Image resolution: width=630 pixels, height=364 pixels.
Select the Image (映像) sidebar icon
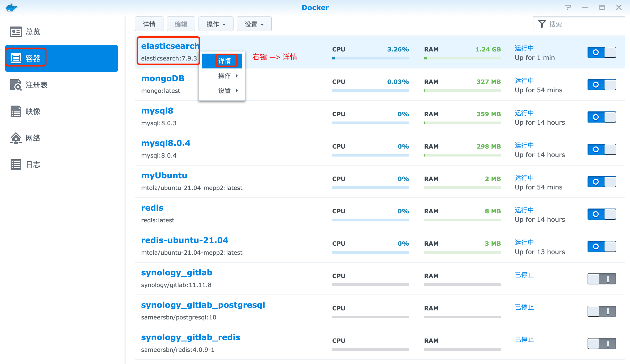(16, 111)
